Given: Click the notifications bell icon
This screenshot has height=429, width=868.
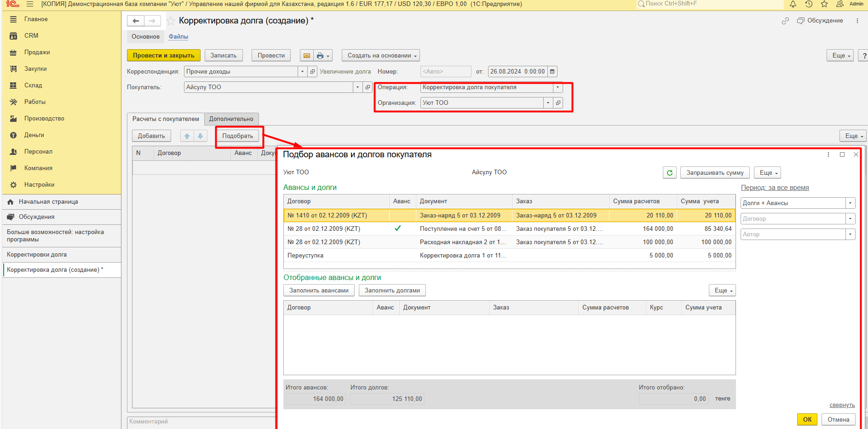Looking at the screenshot, I should click(x=793, y=4).
